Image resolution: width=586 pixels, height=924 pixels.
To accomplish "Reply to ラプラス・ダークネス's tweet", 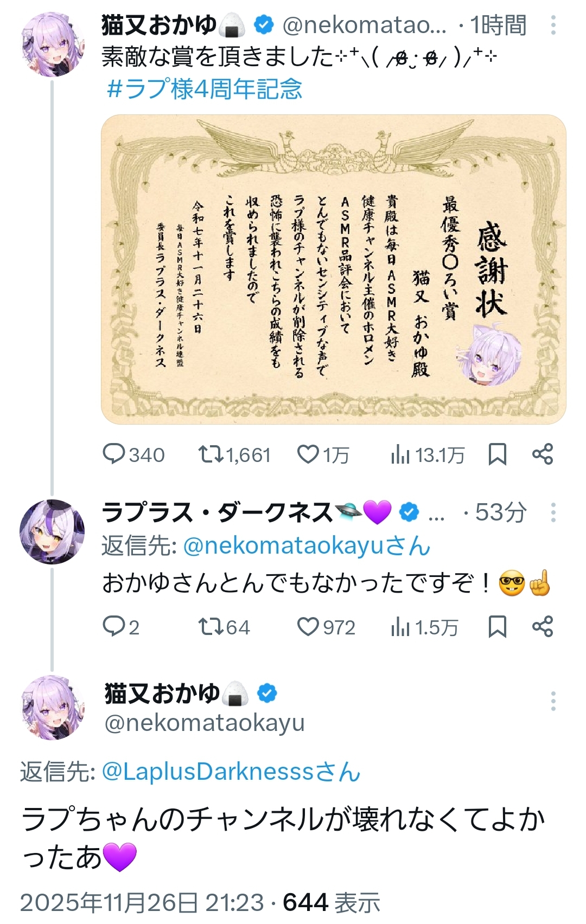I will click(x=114, y=627).
